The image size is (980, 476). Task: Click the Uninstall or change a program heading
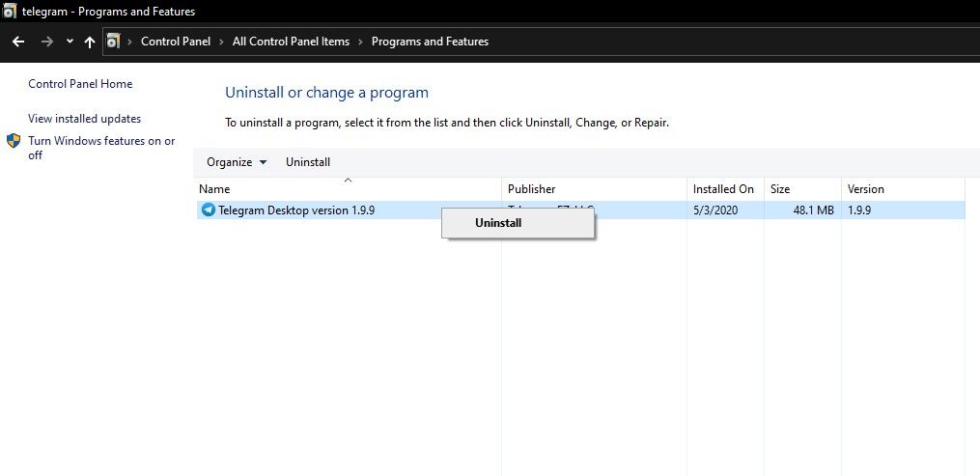click(327, 93)
